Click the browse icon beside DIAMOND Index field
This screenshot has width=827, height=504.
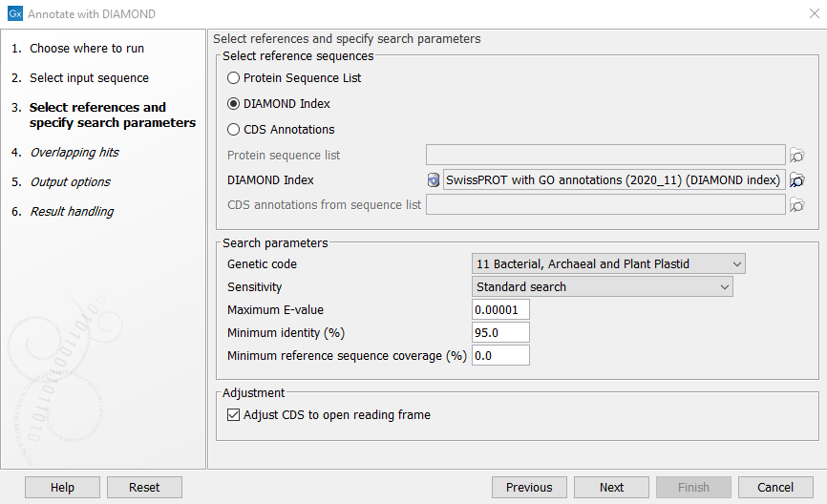[x=797, y=180]
